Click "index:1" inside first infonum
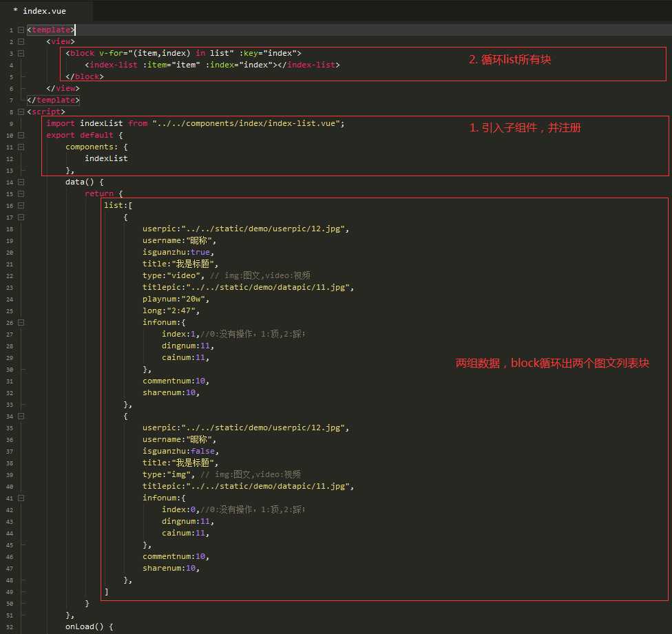Image resolution: width=672 pixels, height=634 pixels. coord(180,334)
